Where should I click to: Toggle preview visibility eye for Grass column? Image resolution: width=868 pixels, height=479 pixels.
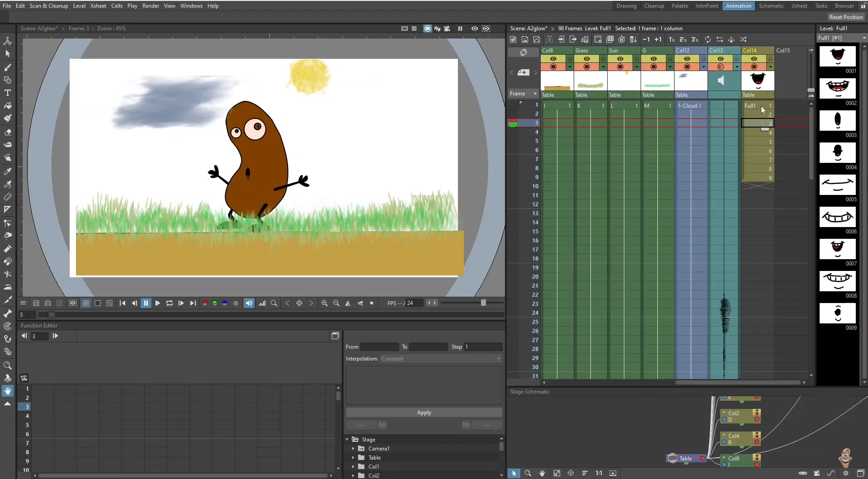[586, 59]
